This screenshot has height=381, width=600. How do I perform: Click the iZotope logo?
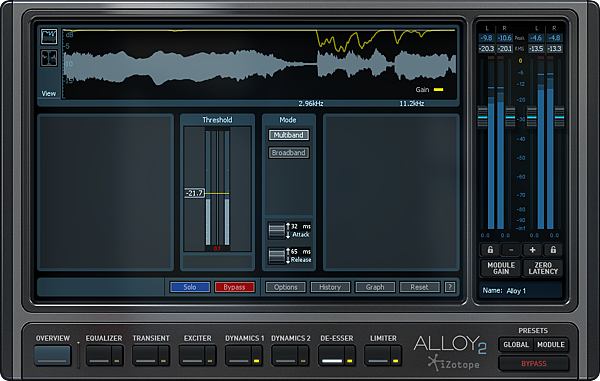click(x=454, y=363)
